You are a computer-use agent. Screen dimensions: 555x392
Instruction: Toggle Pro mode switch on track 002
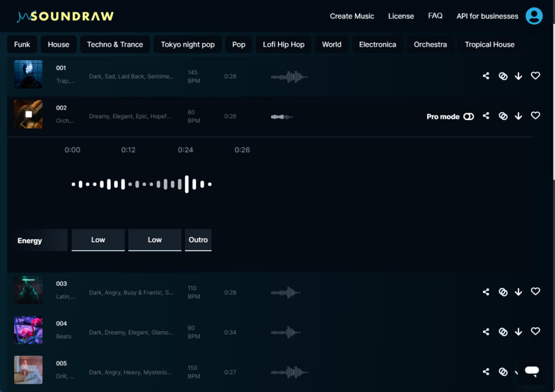[x=469, y=117]
